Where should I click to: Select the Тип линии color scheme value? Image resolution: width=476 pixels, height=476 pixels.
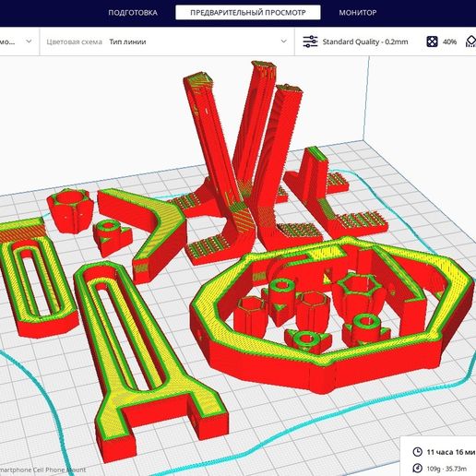[127, 42]
